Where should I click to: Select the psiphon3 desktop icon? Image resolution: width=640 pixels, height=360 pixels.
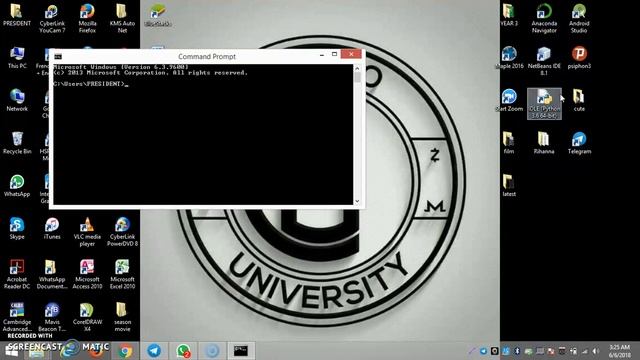click(x=579, y=58)
